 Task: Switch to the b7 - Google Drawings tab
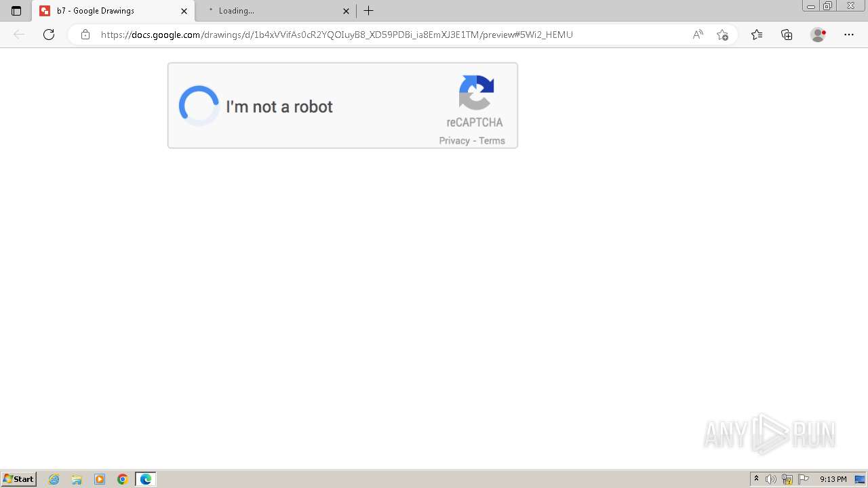coord(113,11)
